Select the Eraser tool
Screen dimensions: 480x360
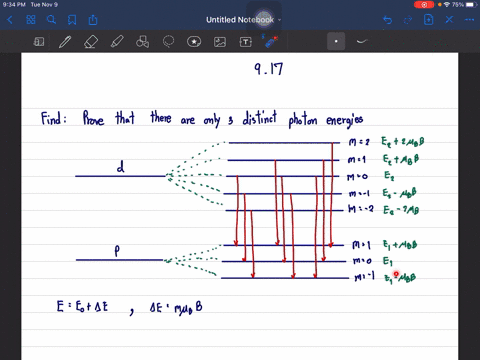click(91, 42)
